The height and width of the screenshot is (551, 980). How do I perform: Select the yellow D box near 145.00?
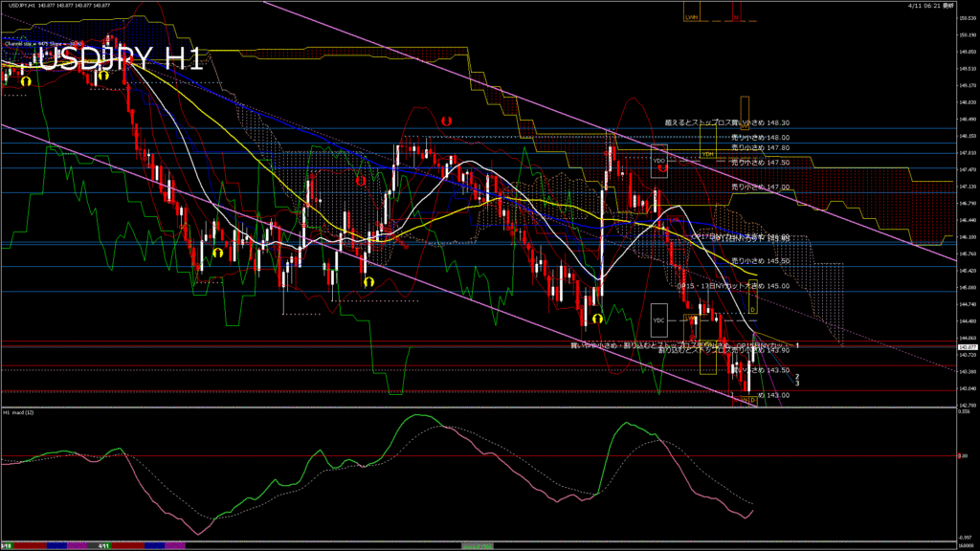(x=752, y=310)
